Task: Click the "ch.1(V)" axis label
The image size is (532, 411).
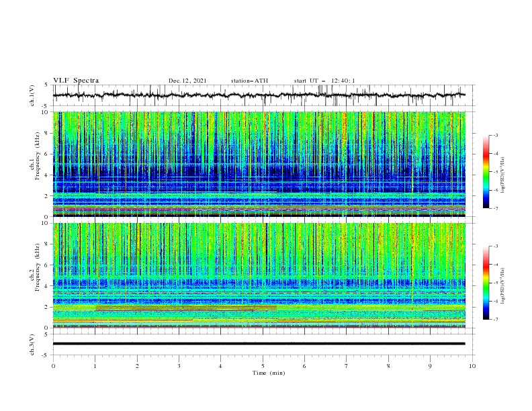Action: [32, 95]
